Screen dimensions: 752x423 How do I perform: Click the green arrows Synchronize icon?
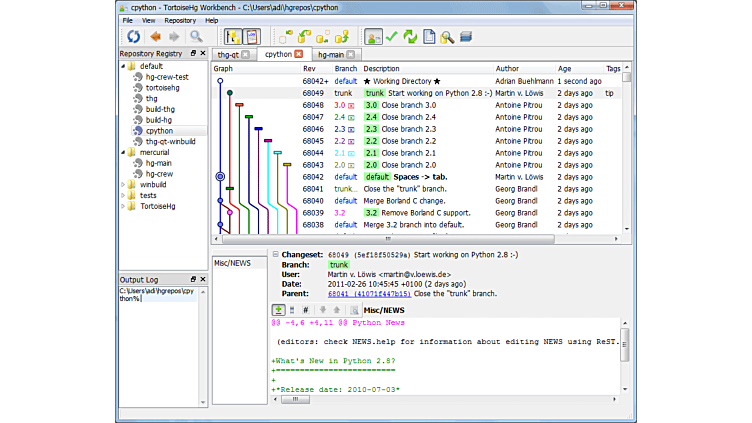coord(410,37)
